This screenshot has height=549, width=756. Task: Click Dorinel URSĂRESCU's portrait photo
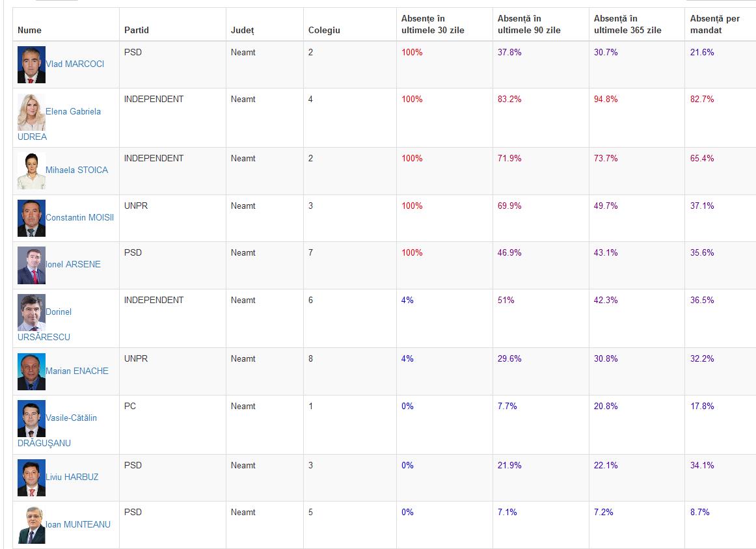(31, 312)
